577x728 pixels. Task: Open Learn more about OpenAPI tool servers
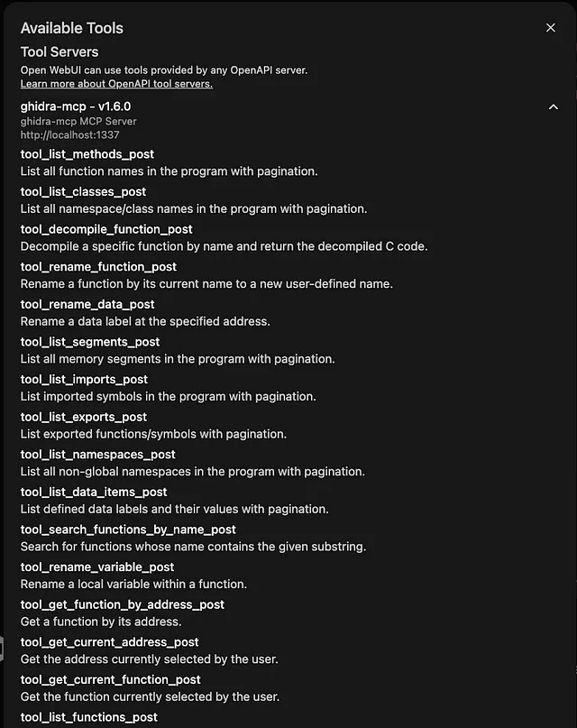click(x=116, y=84)
